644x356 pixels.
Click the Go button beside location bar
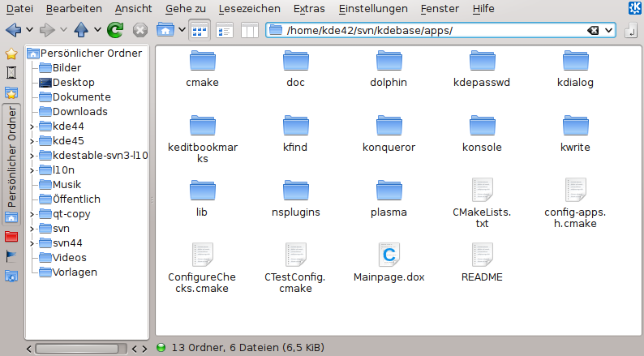click(x=631, y=31)
